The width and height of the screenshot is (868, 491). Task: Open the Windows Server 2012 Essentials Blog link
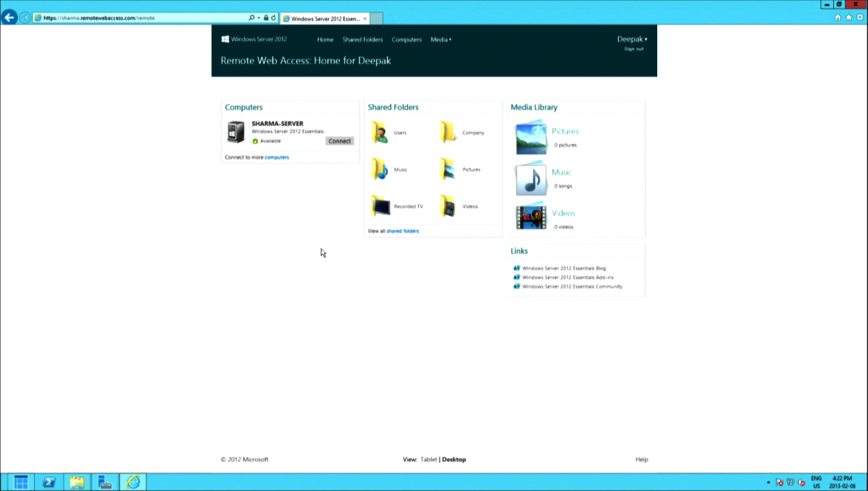click(x=564, y=268)
